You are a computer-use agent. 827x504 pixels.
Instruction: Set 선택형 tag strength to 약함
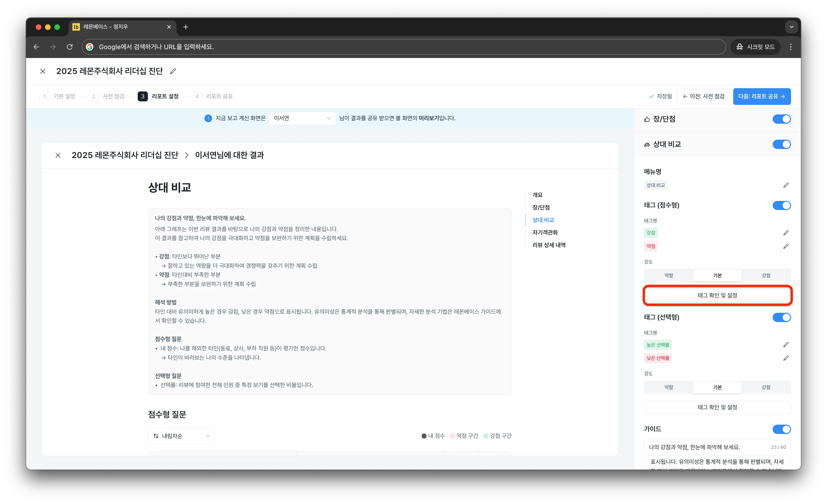pos(669,387)
